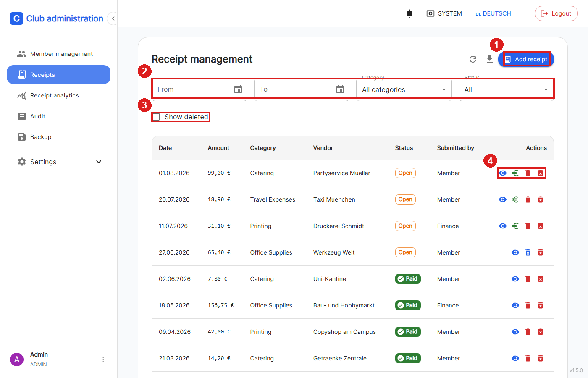
Task: Delete the Taxi Muenchen receipt
Action: pos(528,199)
